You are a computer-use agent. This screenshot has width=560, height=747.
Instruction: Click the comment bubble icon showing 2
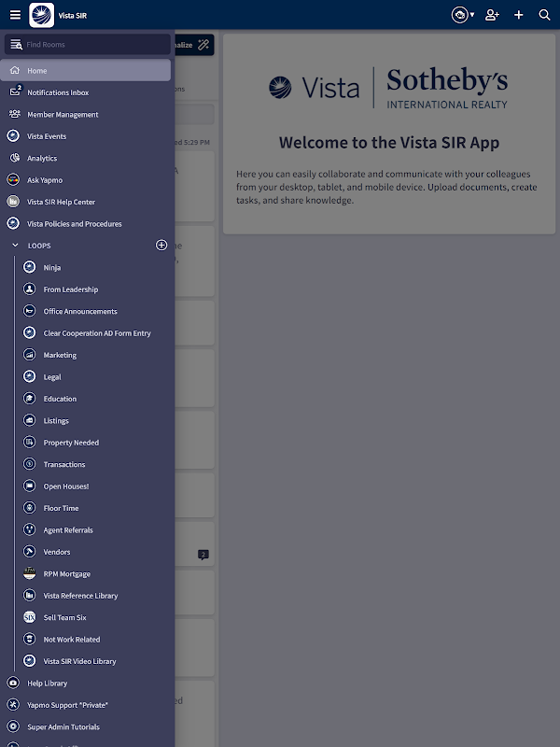tap(203, 555)
